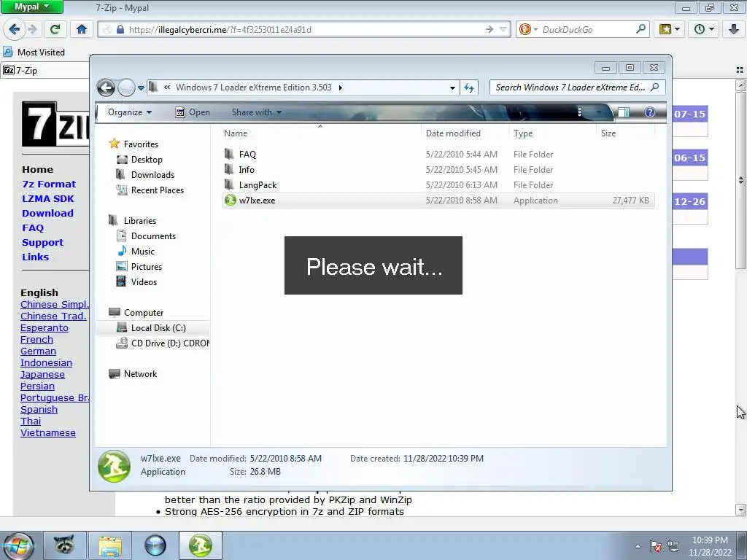This screenshot has width=747, height=560.
Task: Open Links page on 7-Zip site
Action: pyautogui.click(x=35, y=257)
